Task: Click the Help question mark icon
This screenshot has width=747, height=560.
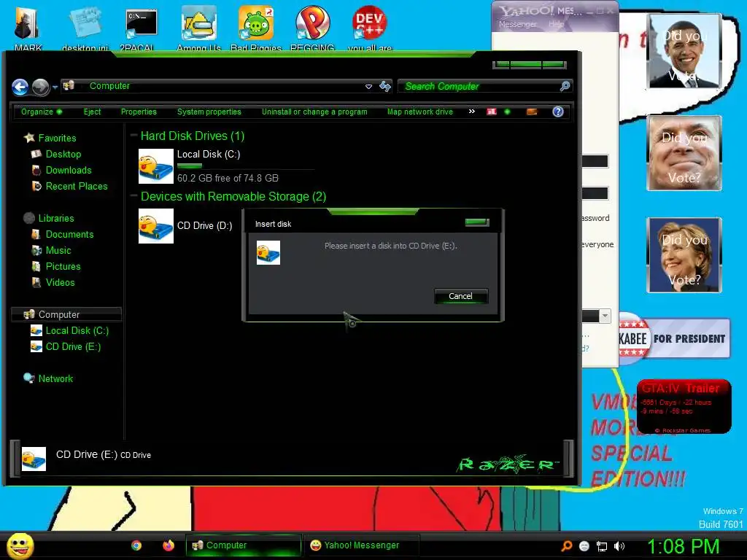Action: [x=558, y=112]
